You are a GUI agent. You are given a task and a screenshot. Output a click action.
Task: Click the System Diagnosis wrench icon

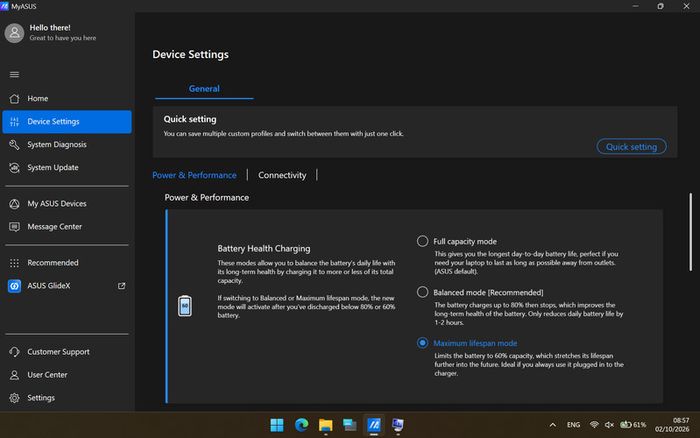(x=14, y=145)
